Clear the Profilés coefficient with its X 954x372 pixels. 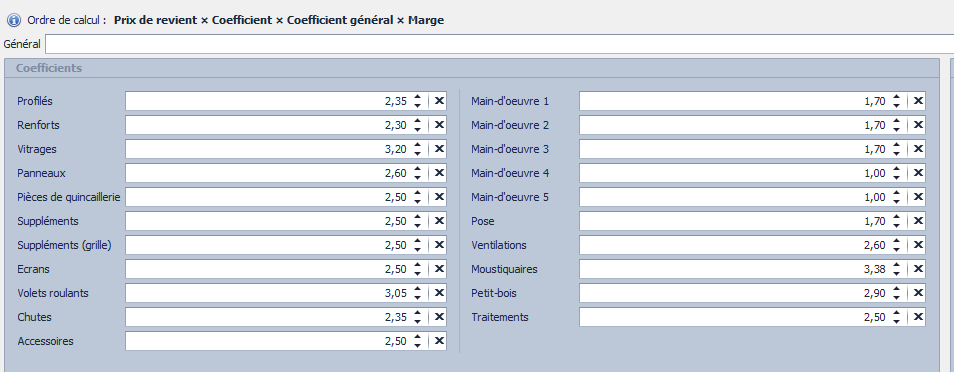point(439,101)
